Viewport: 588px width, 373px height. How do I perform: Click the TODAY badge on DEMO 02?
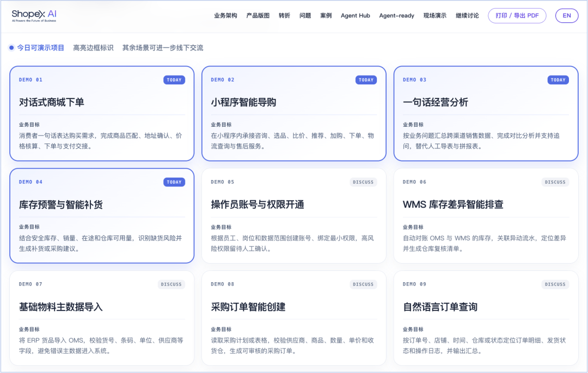(x=366, y=80)
